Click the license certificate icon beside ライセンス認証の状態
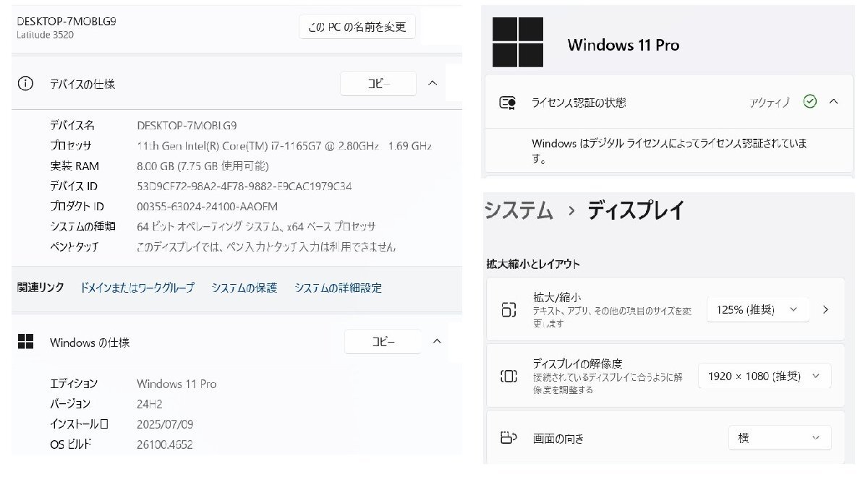Image resolution: width=868 pixels, height=477 pixels. coord(508,103)
